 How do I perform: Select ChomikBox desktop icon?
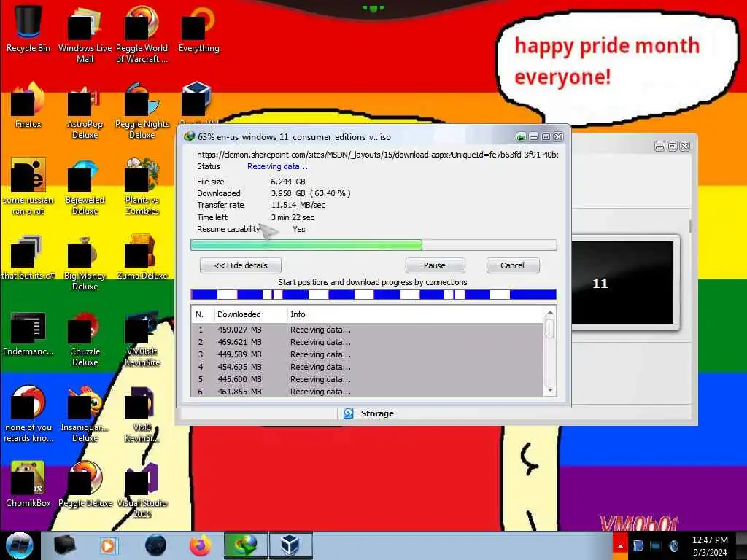pyautogui.click(x=28, y=484)
